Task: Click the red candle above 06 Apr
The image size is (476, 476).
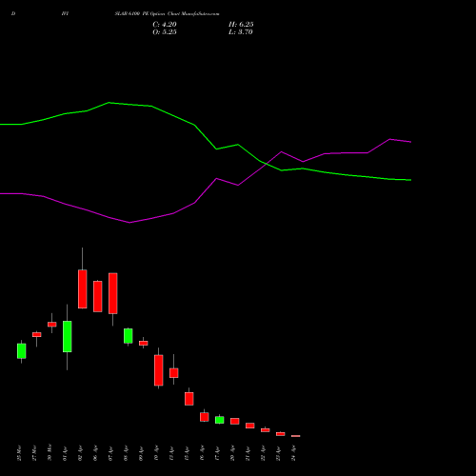Action: click(98, 296)
